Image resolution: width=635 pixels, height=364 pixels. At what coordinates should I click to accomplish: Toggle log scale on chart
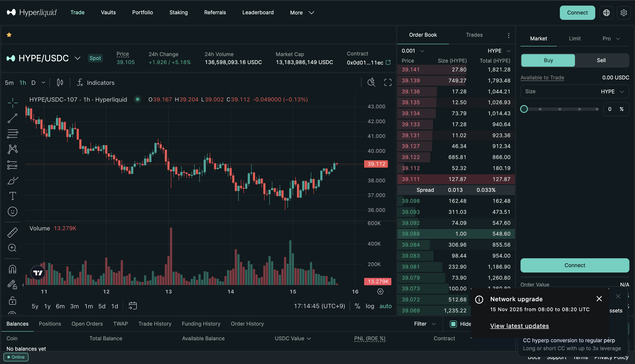(370, 306)
